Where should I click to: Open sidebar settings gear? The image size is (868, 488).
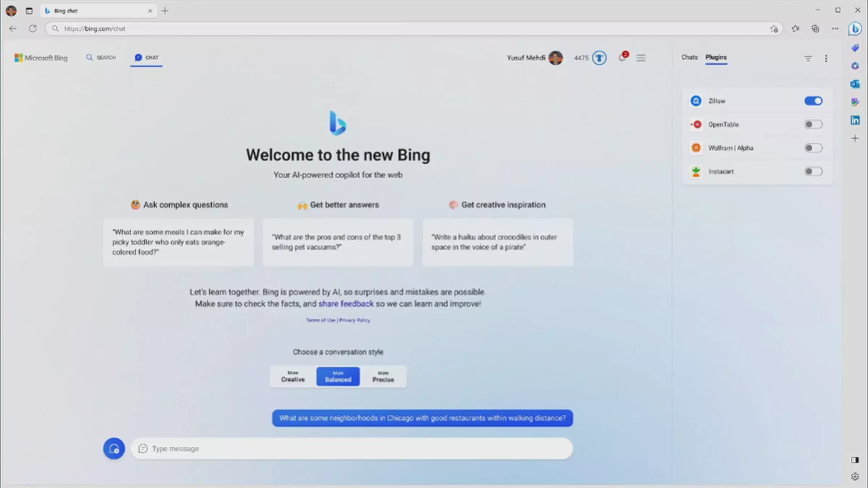click(x=855, y=476)
